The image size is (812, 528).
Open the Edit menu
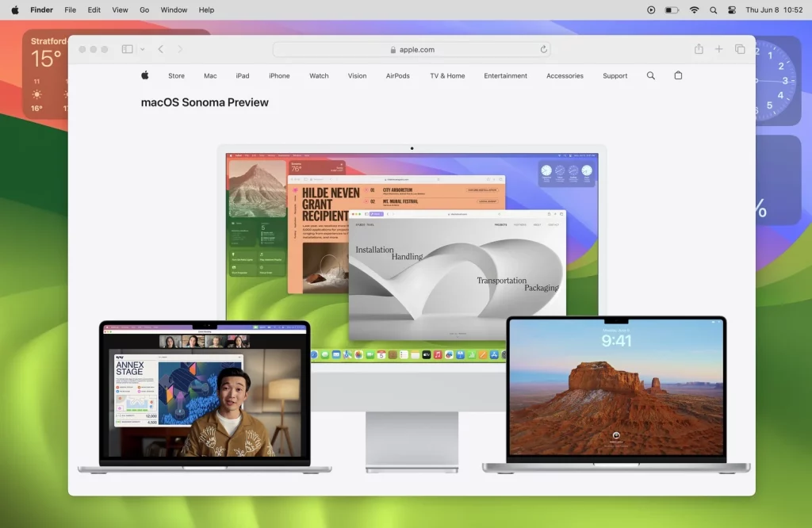(94, 10)
